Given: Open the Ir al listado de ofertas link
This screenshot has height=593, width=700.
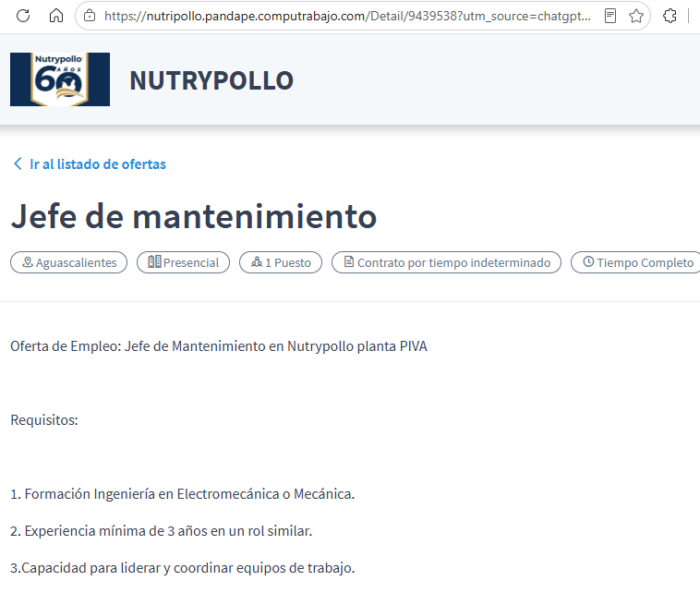Looking at the screenshot, I should tap(98, 163).
